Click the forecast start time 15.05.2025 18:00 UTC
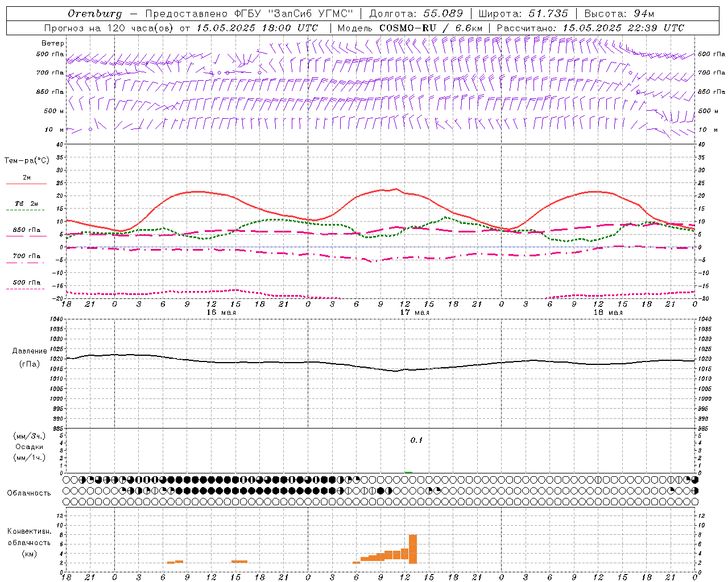The width and height of the screenshot is (728, 582). [257, 28]
